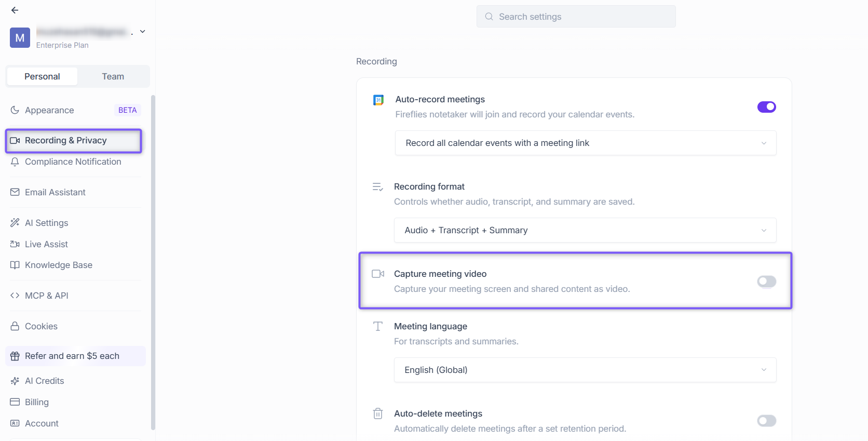Click the Enterprise Plan label
Image resolution: width=868 pixels, height=441 pixels.
(62, 45)
